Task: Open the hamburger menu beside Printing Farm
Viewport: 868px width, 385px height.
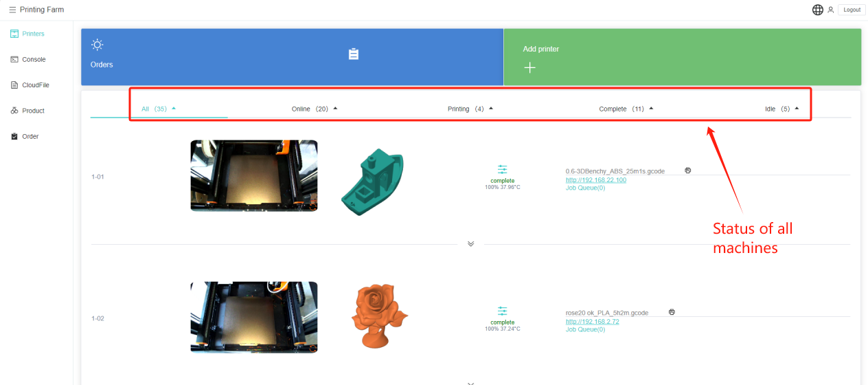Action: click(12, 10)
